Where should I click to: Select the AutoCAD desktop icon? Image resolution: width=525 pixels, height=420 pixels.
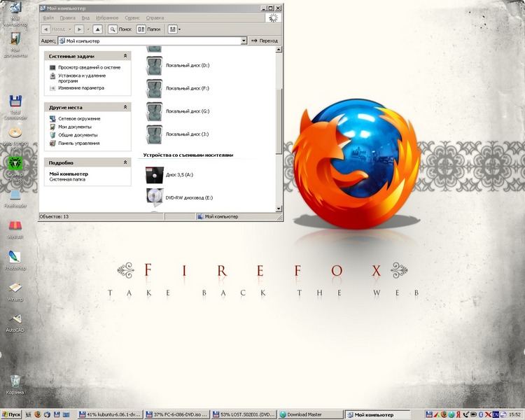coord(15,321)
